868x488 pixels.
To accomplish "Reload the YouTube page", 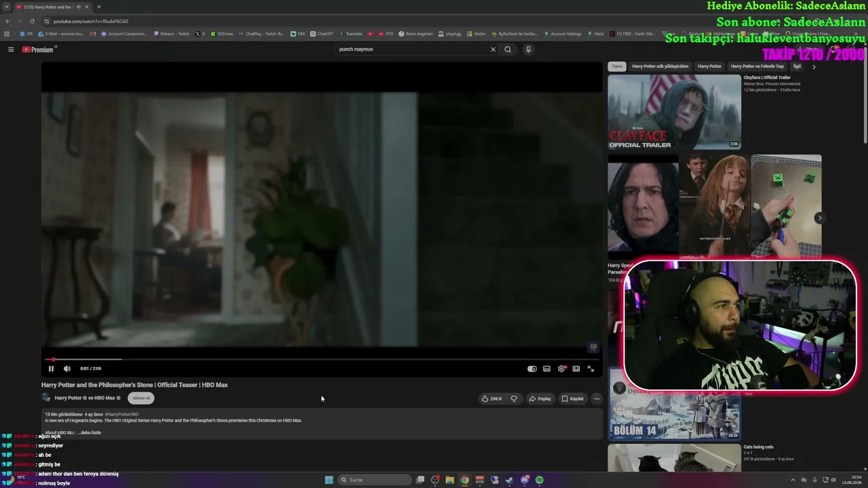I will [32, 21].
